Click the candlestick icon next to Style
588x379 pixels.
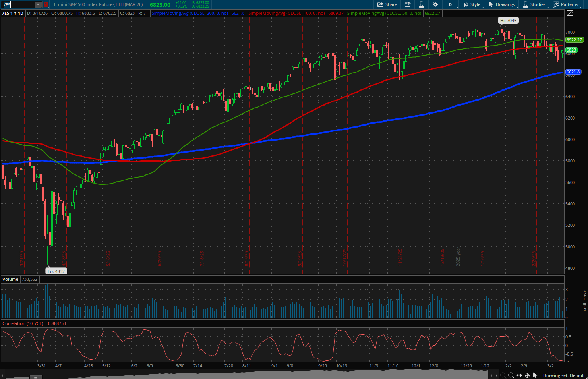click(465, 4)
